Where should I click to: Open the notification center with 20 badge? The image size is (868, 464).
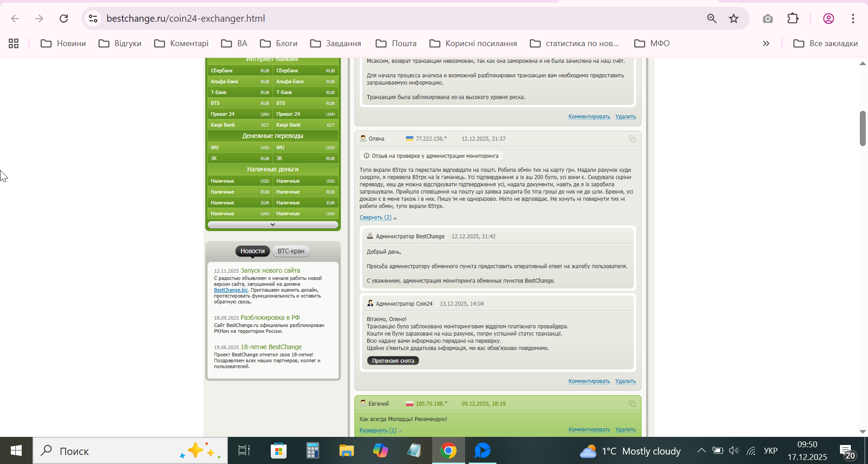pos(847,452)
